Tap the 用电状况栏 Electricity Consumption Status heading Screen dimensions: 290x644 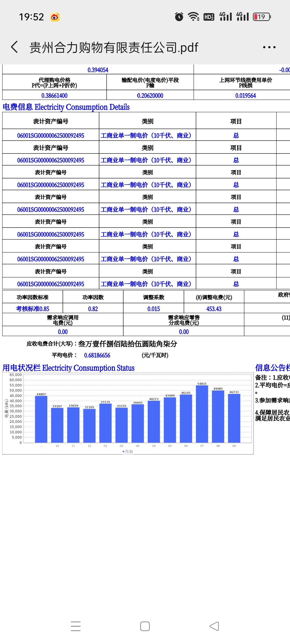[68, 368]
